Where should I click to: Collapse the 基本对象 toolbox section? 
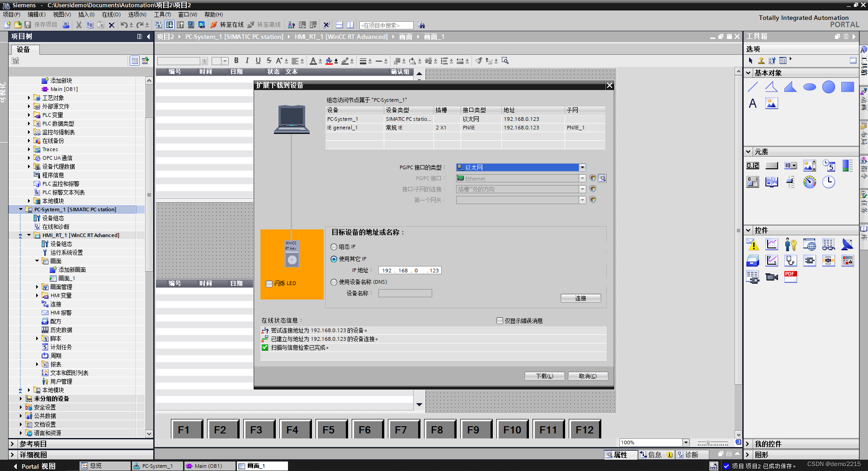pos(749,73)
